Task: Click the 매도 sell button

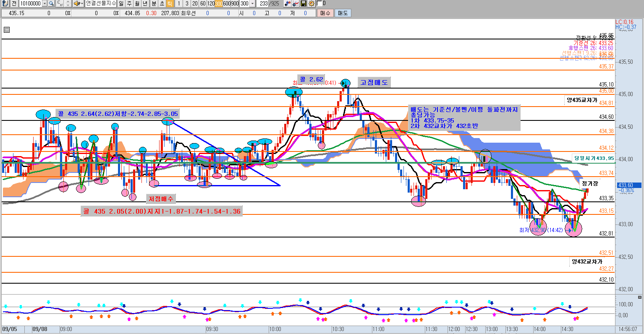Action: (343, 13)
